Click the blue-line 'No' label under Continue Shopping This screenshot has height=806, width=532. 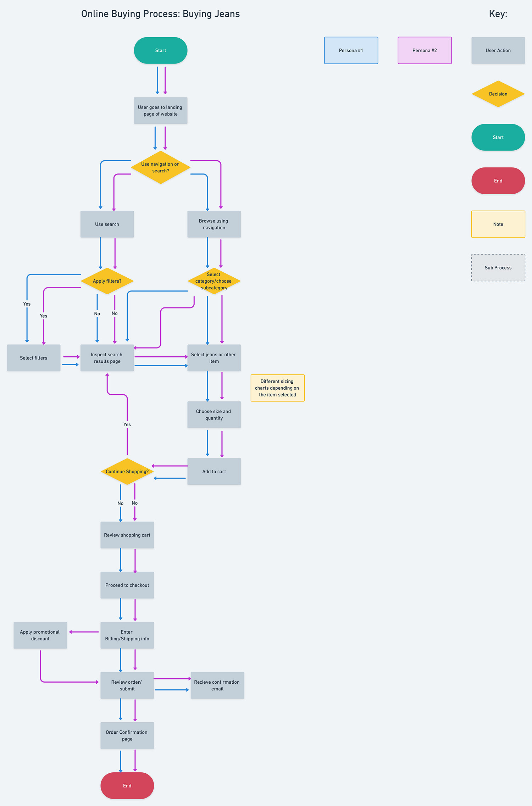[121, 504]
